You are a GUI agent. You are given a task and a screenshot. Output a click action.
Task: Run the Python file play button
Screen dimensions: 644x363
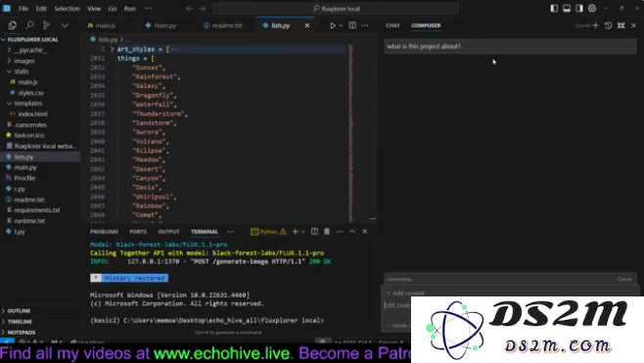pyautogui.click(x=333, y=25)
